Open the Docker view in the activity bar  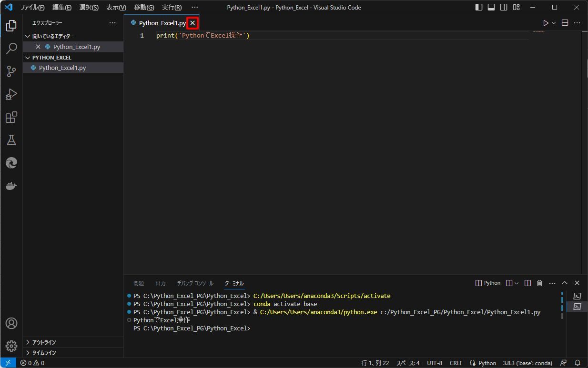[11, 186]
